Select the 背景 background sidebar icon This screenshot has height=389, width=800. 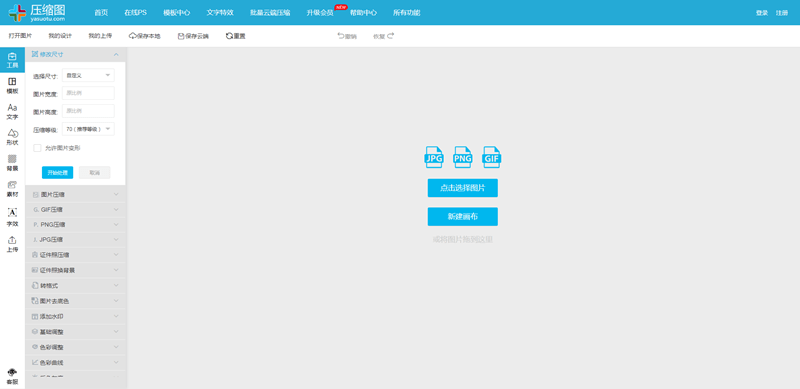pos(12,163)
